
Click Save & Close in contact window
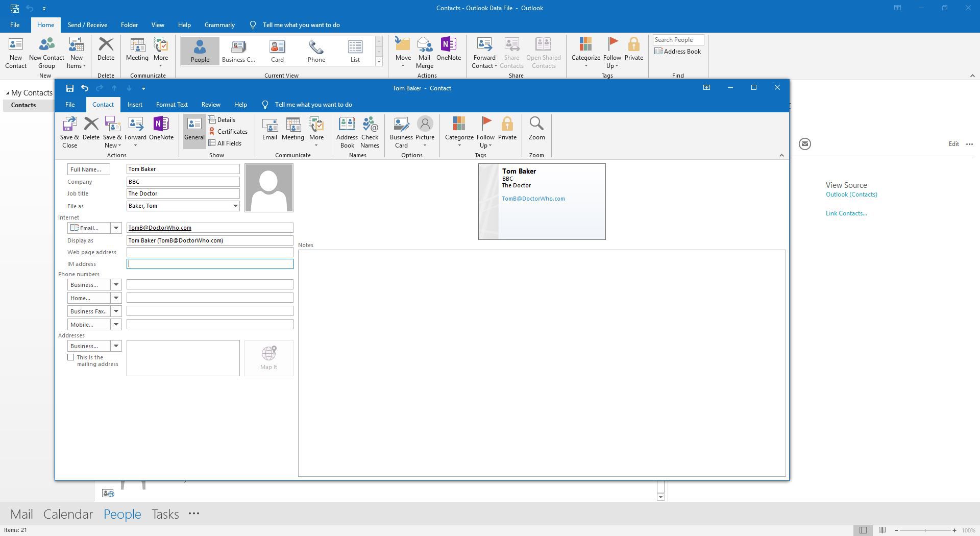click(69, 132)
